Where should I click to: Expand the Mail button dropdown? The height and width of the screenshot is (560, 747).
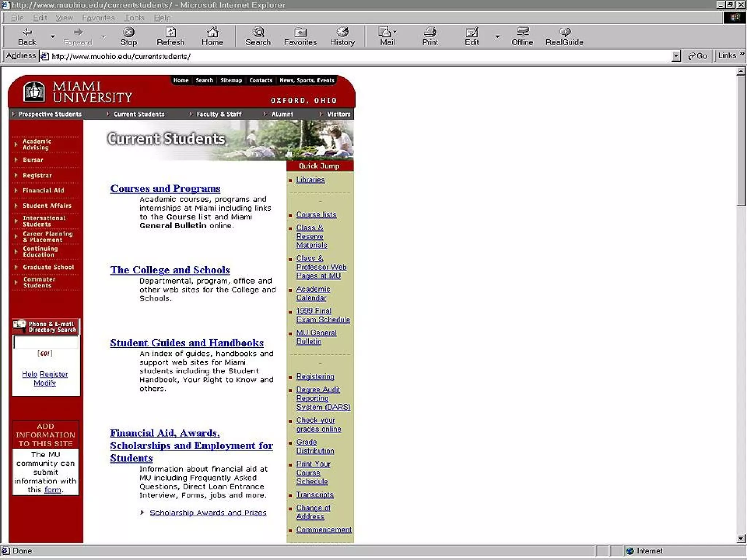[395, 32]
